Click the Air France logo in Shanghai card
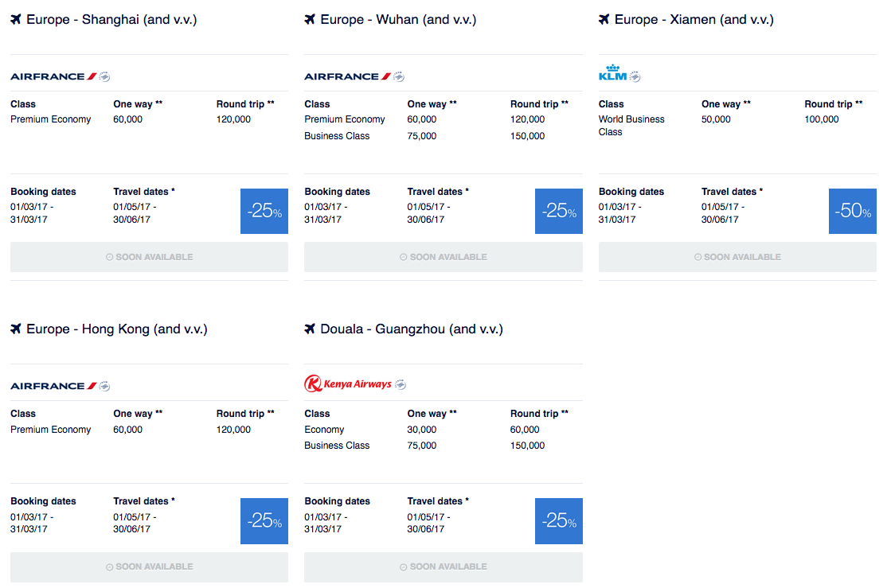The image size is (891, 588). 60,76
